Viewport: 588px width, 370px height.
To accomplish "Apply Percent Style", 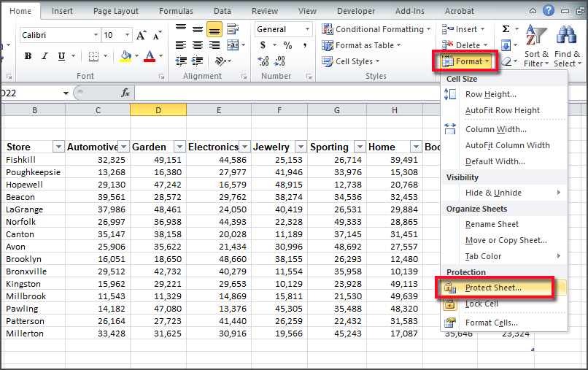I will pyautogui.click(x=287, y=45).
